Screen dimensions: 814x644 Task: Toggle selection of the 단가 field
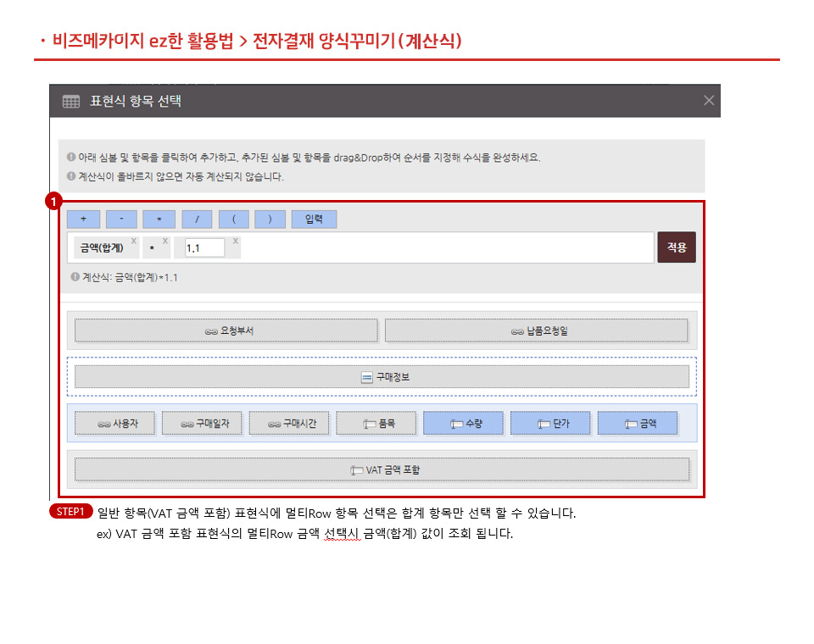pyautogui.click(x=550, y=422)
